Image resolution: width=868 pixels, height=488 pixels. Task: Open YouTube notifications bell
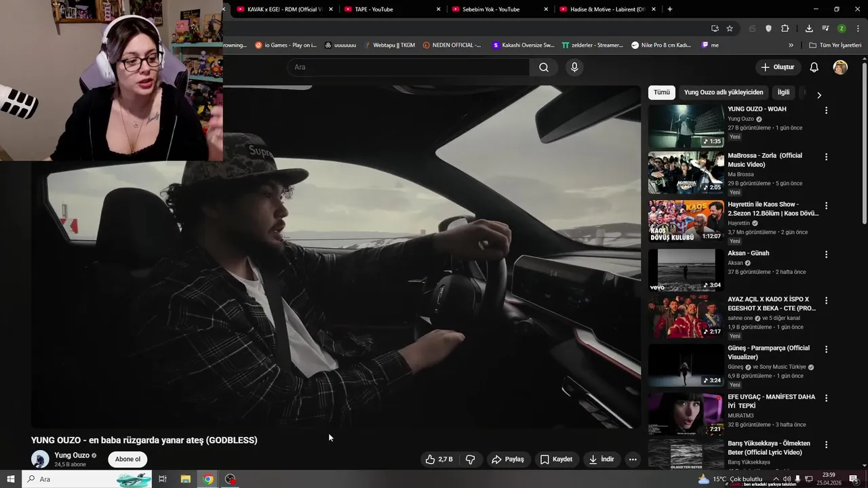tap(814, 67)
